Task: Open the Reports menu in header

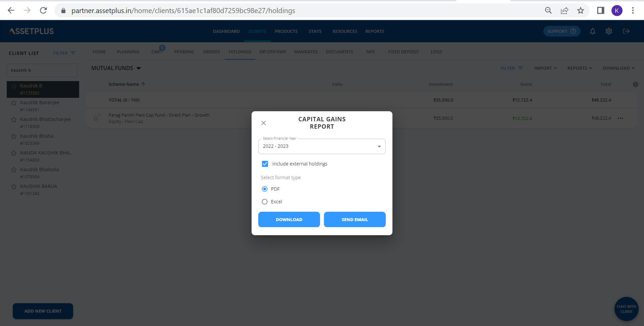Action: [375, 31]
